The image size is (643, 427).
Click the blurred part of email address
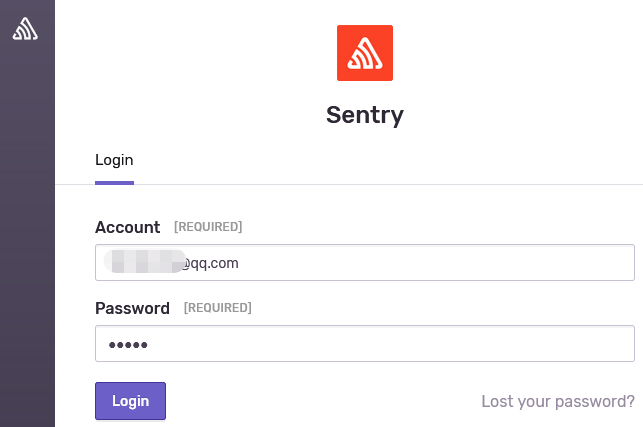point(144,261)
